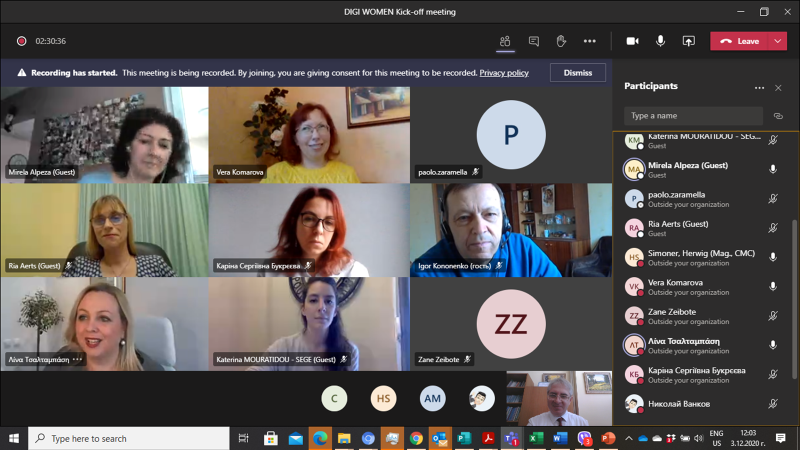
Task: Click Mirela Alpeza's microphone icon in list
Action: [773, 169]
